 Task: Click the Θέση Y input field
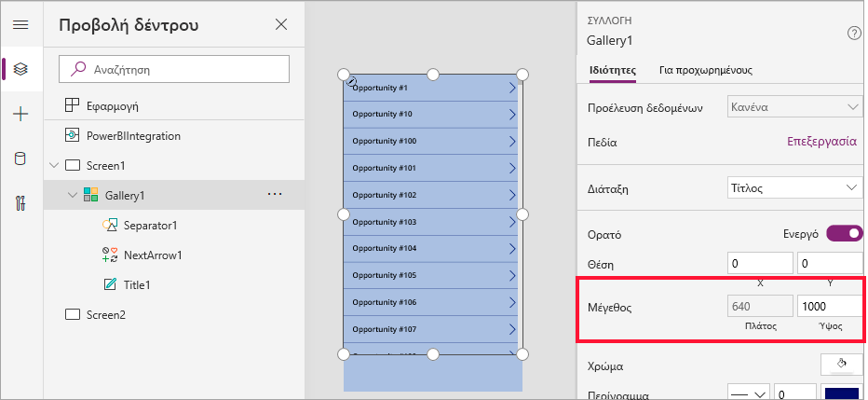pos(829,264)
